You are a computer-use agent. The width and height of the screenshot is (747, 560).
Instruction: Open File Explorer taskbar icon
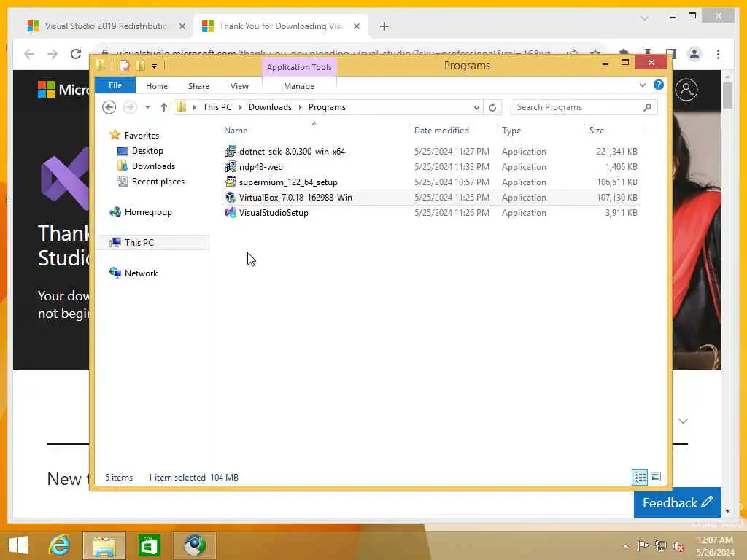[x=104, y=545]
